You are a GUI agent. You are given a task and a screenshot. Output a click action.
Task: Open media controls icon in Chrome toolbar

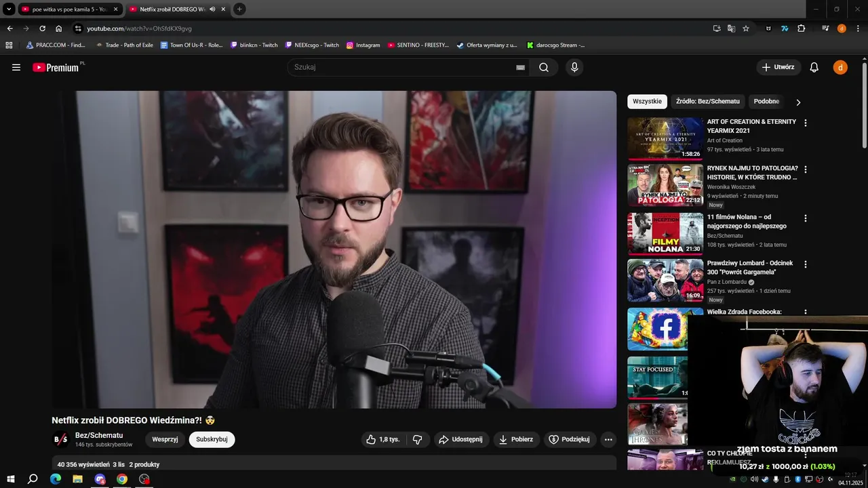[825, 28]
